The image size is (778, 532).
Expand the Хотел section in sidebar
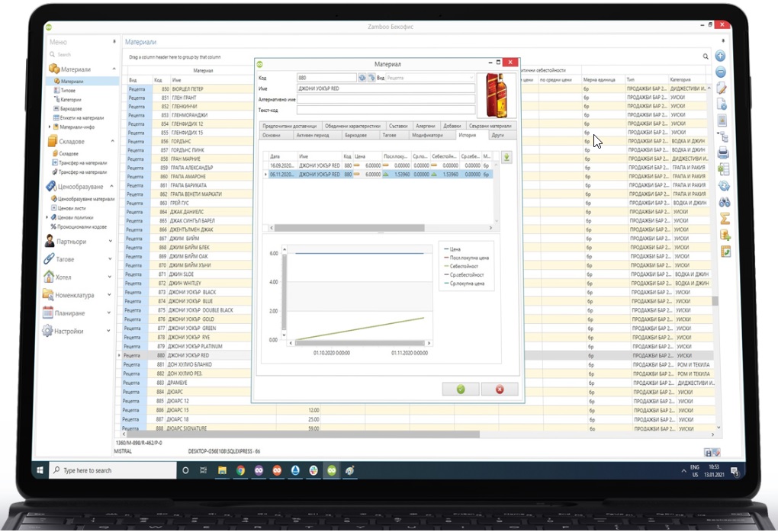(x=109, y=277)
